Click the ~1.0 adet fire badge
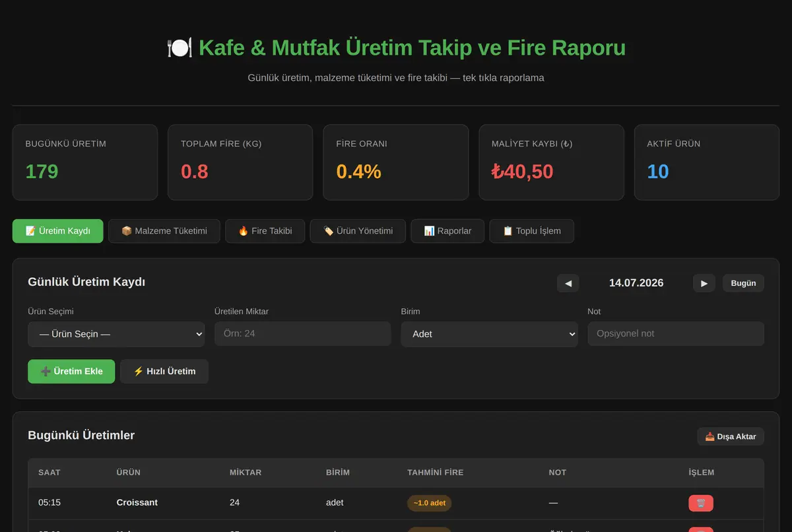The height and width of the screenshot is (532, 792). coord(430,503)
